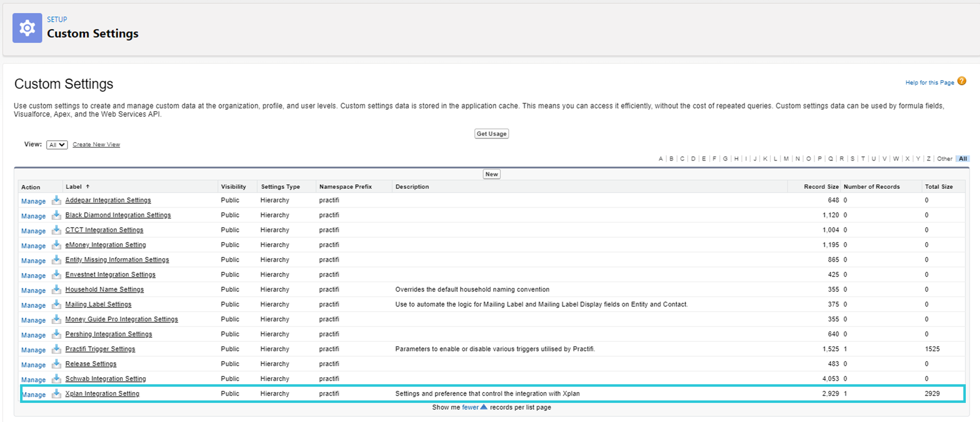Open Black Diamond Integration Settings link

[118, 215]
